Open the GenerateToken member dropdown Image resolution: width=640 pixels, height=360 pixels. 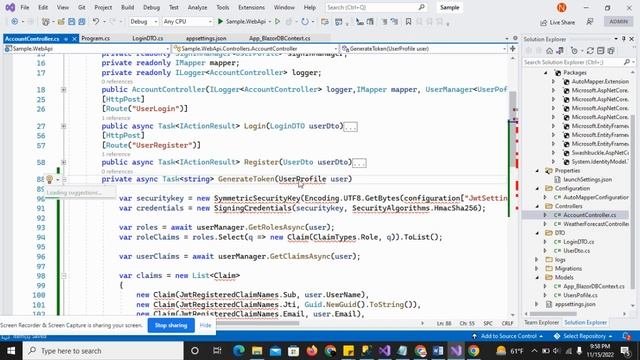[424, 49]
